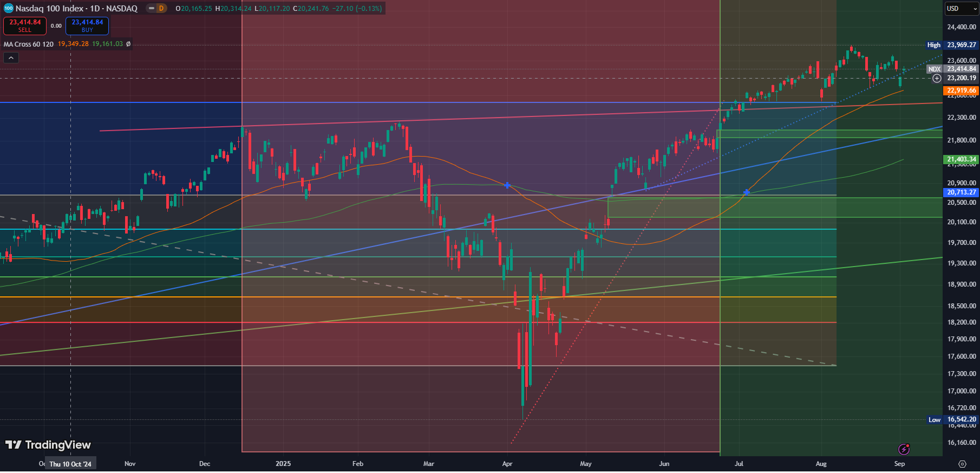
Task: Select the MA Cross 60 120 indicator legend
Action: pyautogui.click(x=29, y=44)
